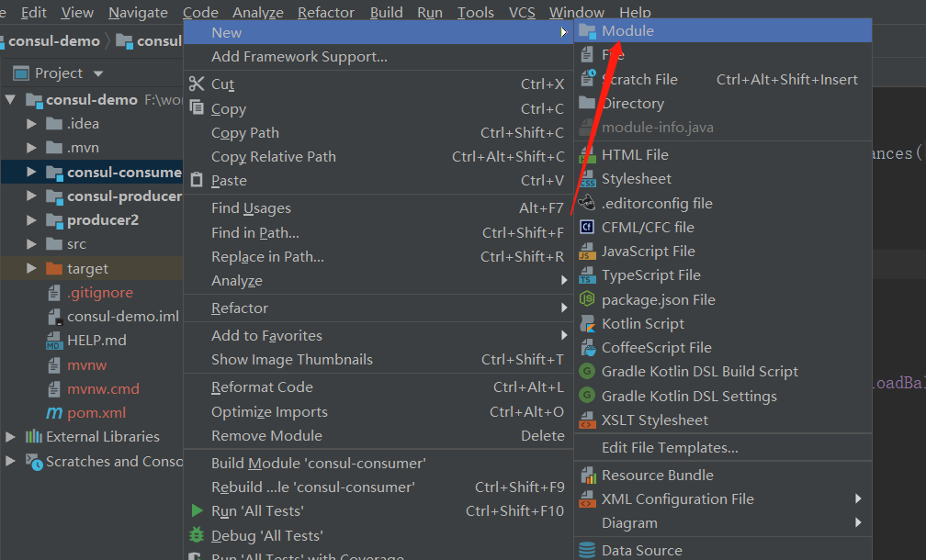Viewport: 926px width, 560px height.
Task: Click the Cut scissors icon
Action: [197, 84]
